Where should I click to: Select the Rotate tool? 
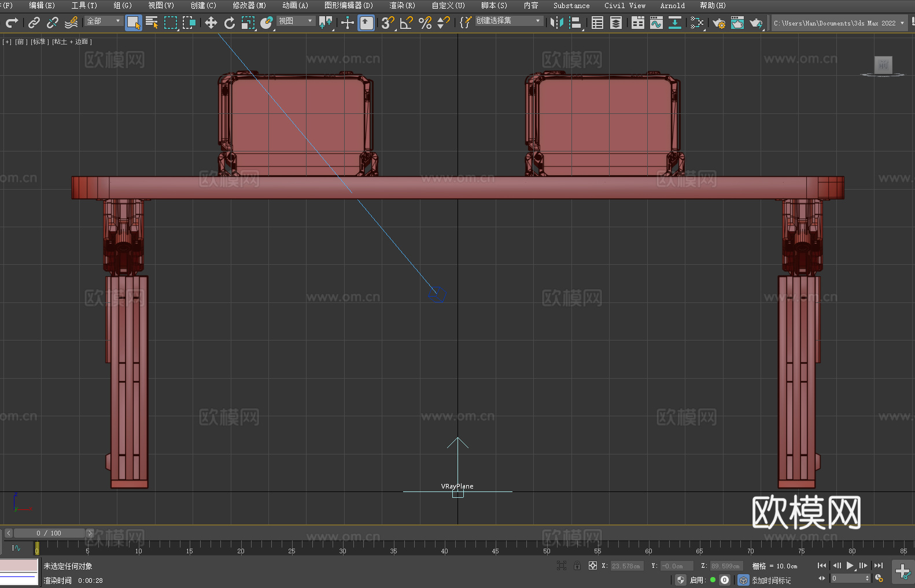pyautogui.click(x=230, y=23)
